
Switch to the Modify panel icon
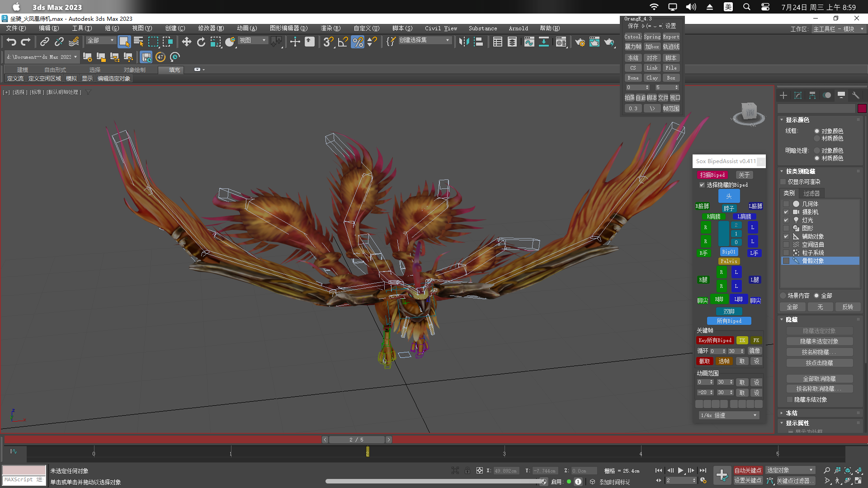coord(798,95)
